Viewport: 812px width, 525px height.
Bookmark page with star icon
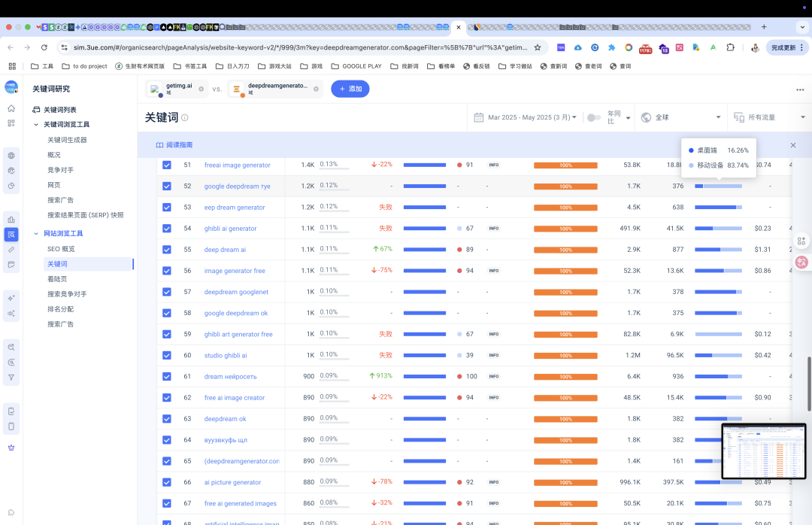(x=538, y=47)
